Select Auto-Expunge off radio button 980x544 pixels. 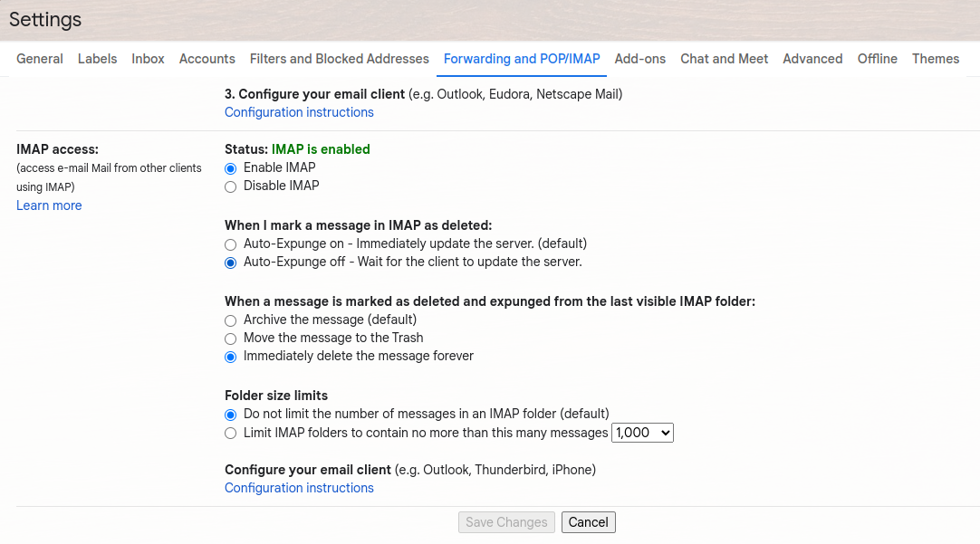point(231,262)
